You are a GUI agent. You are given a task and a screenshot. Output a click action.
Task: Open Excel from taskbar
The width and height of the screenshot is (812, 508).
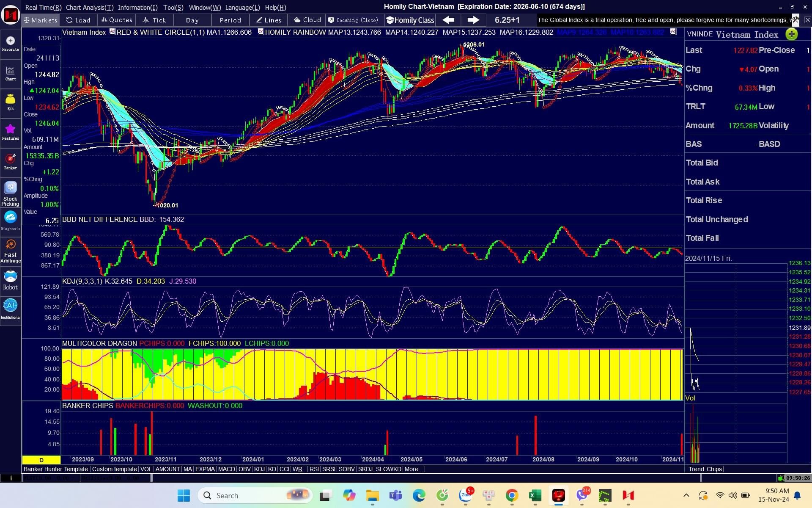(x=535, y=495)
